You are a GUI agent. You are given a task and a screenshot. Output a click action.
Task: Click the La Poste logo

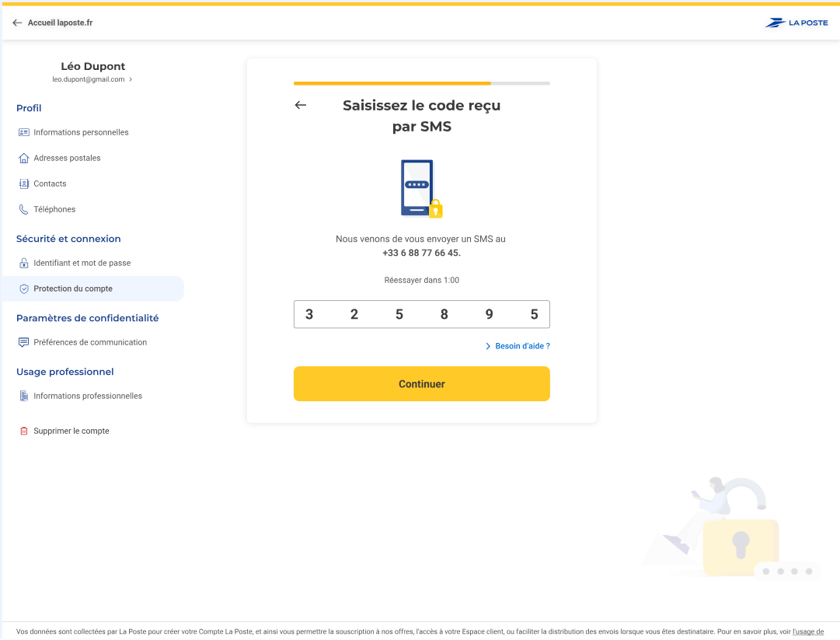[796, 23]
